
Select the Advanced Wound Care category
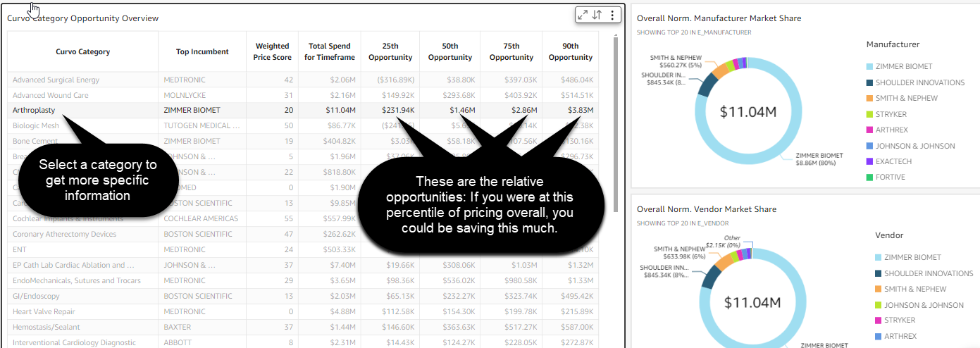[x=51, y=95]
